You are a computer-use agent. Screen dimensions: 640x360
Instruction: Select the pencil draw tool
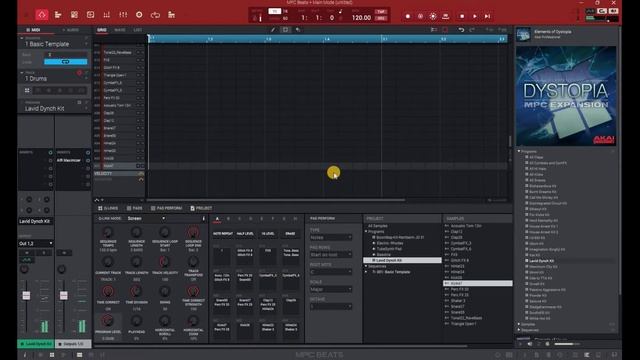(x=273, y=30)
